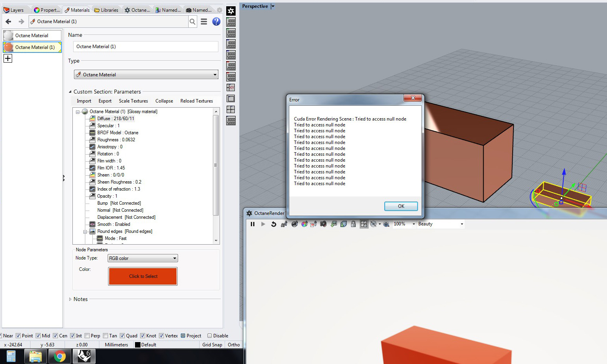Viewport: 607px width, 364px height.
Task: Open the 100% zoom dropdown
Action: pos(414,224)
